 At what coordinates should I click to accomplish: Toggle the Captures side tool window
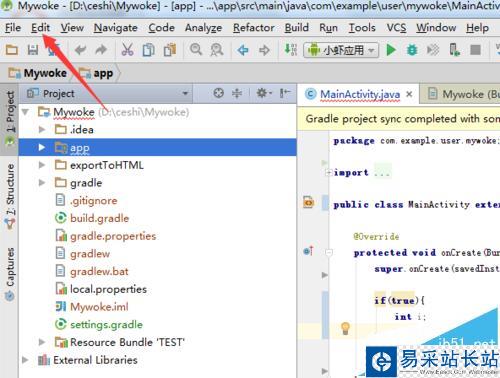point(10,273)
